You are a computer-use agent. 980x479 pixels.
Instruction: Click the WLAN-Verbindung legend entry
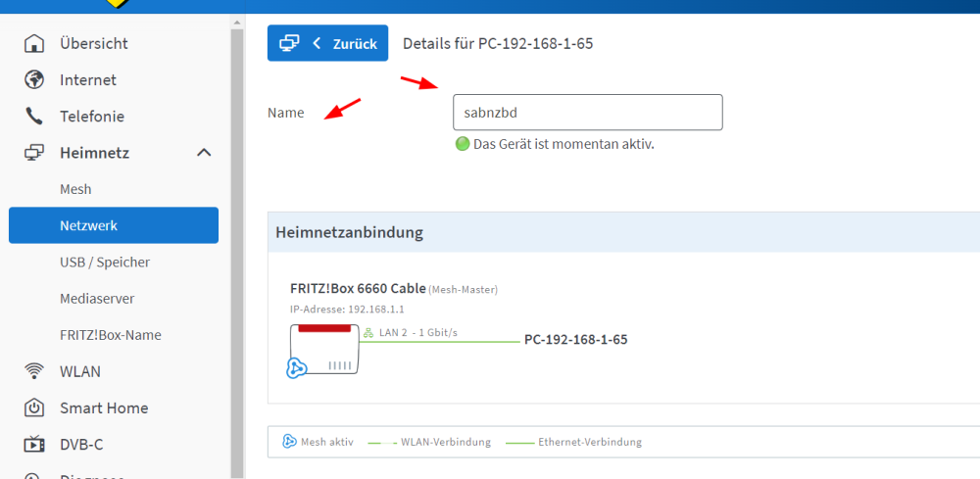(x=446, y=442)
